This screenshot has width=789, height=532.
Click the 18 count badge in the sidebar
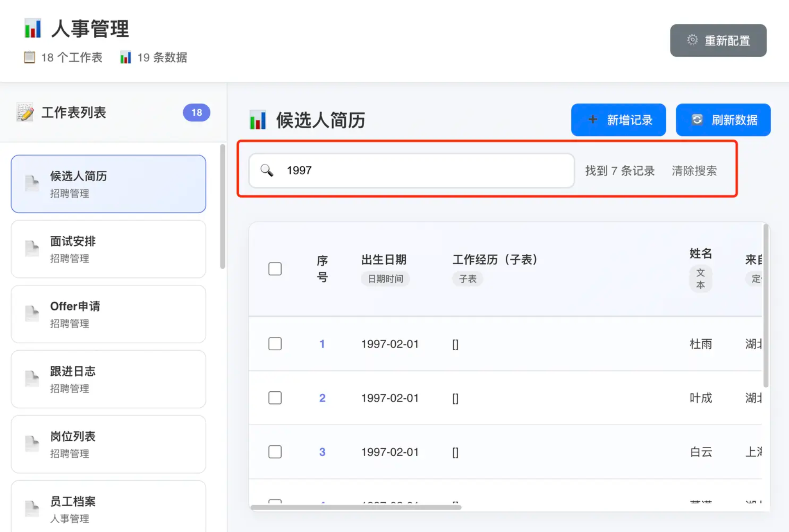196,113
